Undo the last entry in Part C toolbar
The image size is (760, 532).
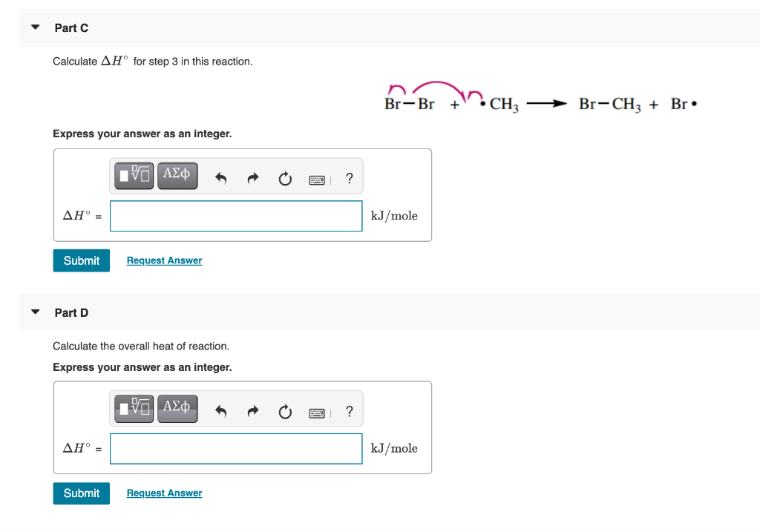(221, 176)
